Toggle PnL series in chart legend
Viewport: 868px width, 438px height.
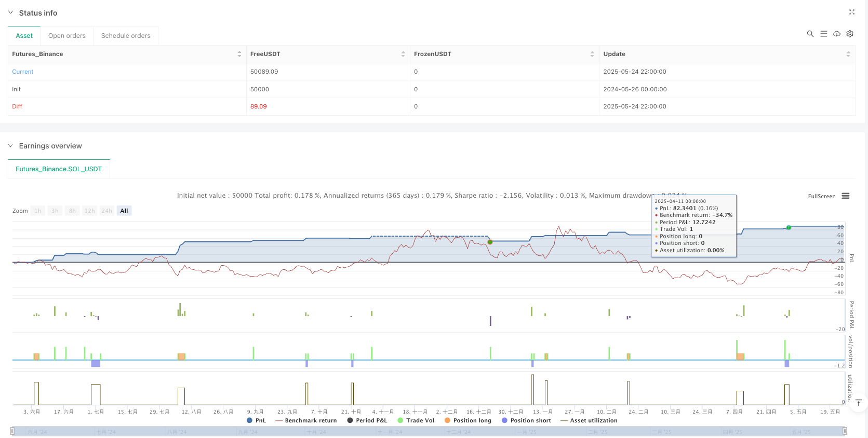(x=256, y=420)
